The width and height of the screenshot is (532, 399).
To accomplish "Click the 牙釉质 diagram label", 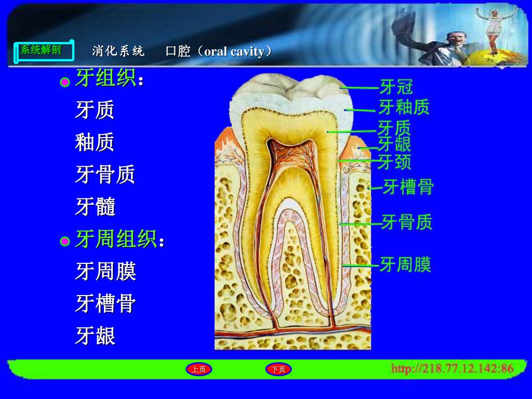I will tap(404, 107).
